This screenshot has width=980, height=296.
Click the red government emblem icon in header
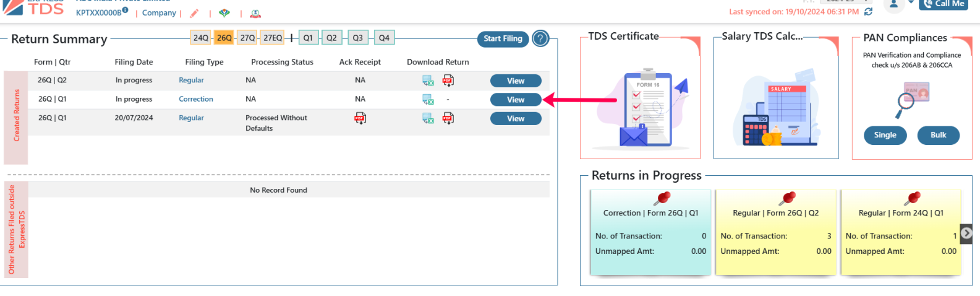pos(255,13)
